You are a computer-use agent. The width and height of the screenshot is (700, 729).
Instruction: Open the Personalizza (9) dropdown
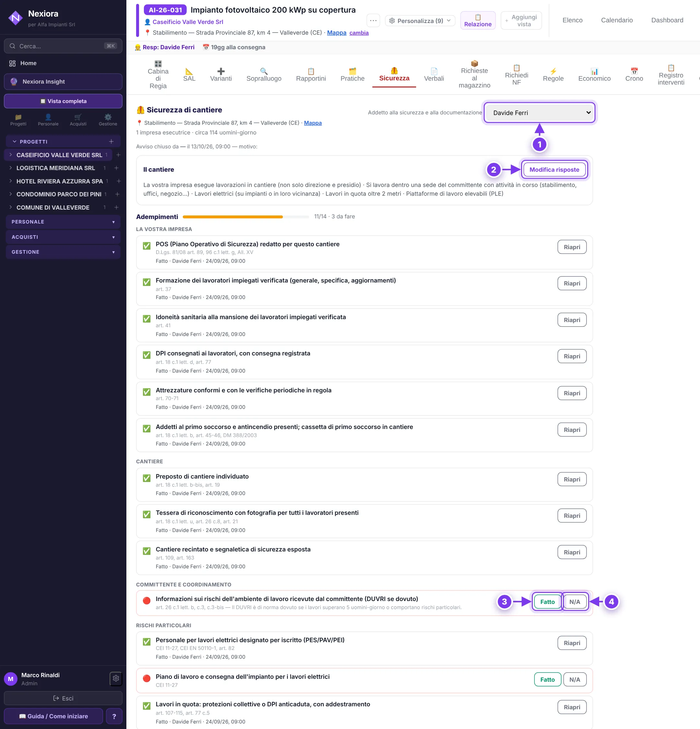click(x=420, y=21)
